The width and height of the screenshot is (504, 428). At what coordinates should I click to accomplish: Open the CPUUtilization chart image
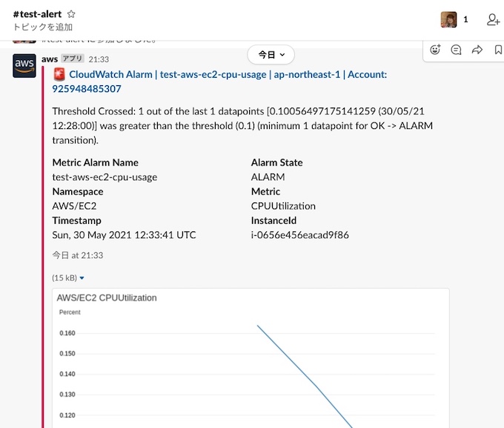(x=251, y=358)
